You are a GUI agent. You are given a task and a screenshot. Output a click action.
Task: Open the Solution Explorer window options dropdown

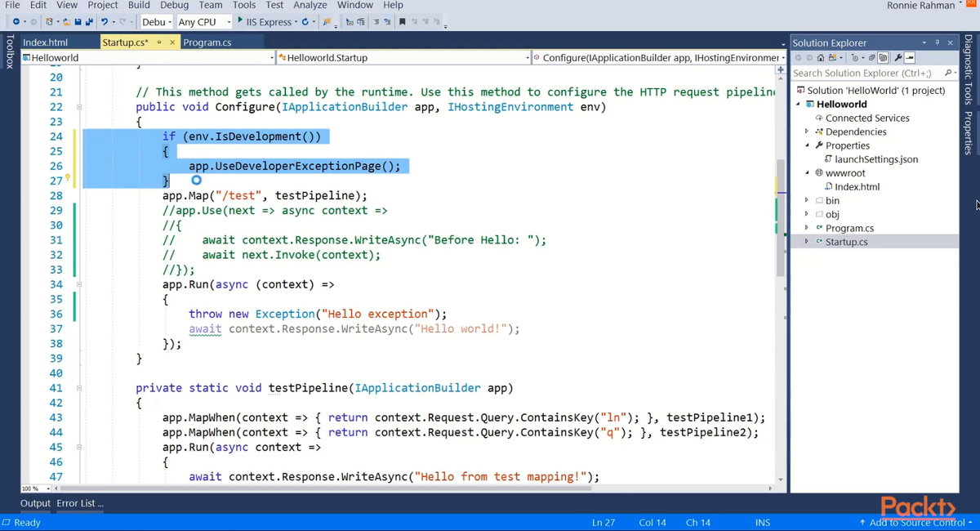click(x=924, y=42)
